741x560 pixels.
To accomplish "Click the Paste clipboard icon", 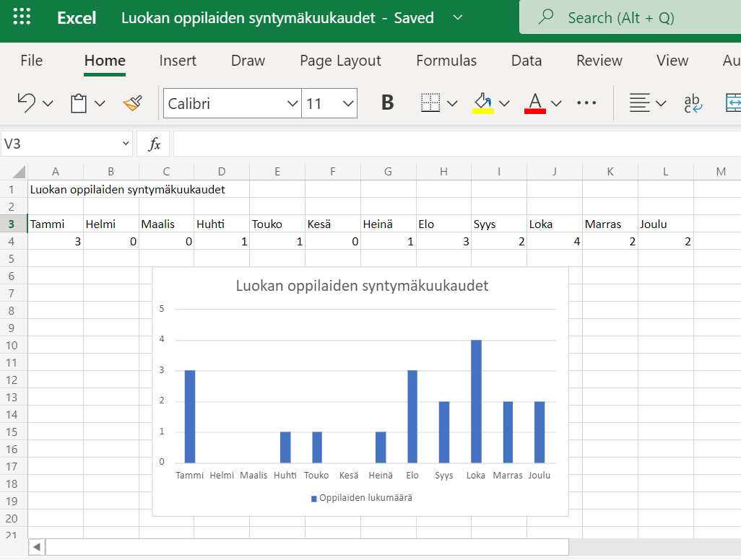I will coord(79,103).
